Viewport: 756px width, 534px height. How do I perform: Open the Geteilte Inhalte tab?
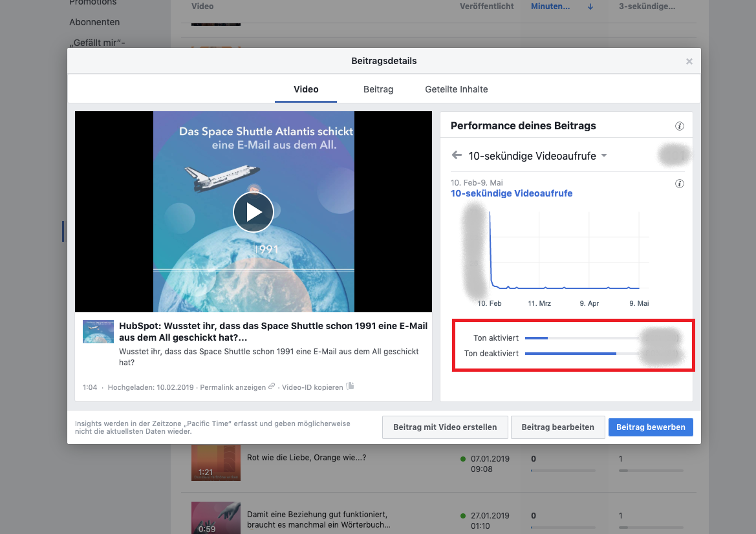[x=456, y=89]
